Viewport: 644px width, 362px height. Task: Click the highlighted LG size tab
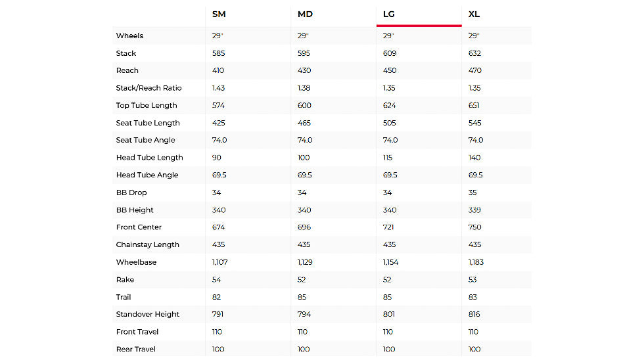[389, 14]
